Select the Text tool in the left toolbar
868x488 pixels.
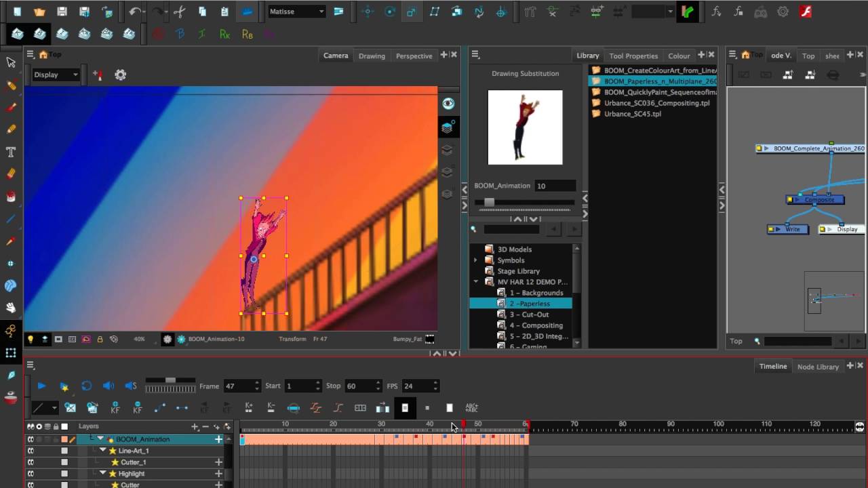coord(11,151)
